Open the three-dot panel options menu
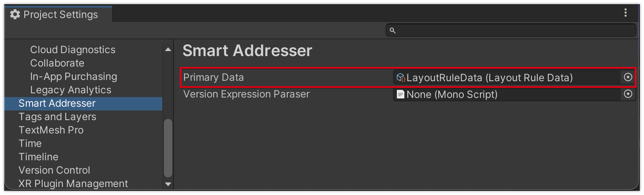The image size is (644, 195). [x=626, y=13]
